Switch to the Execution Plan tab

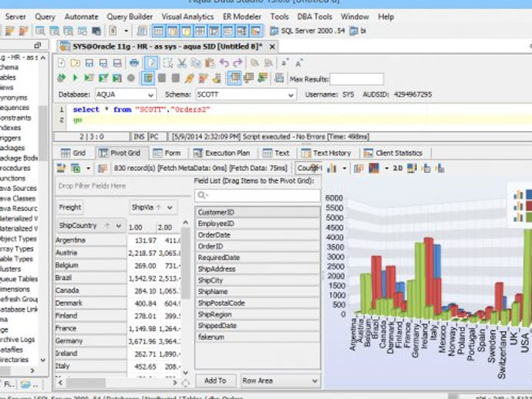(x=222, y=153)
